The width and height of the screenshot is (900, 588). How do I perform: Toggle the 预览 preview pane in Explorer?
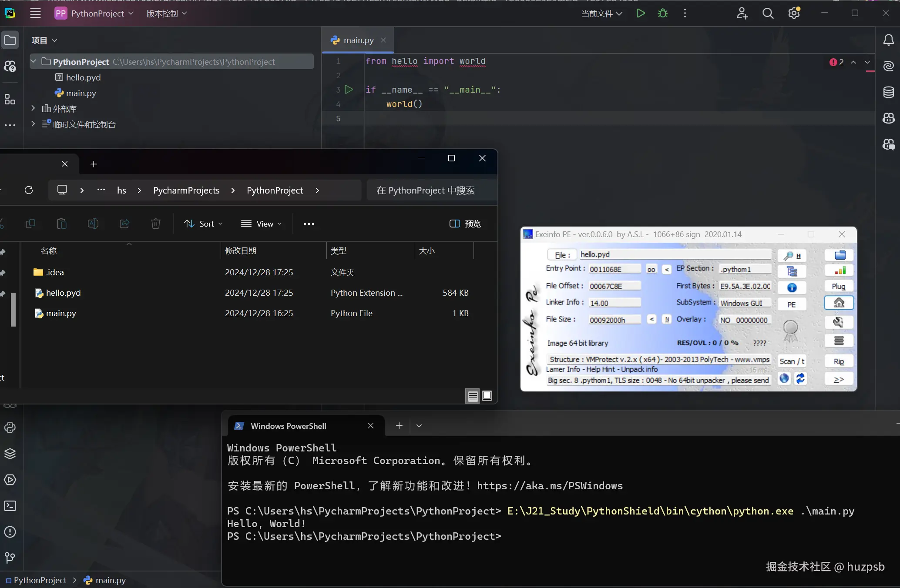(465, 224)
